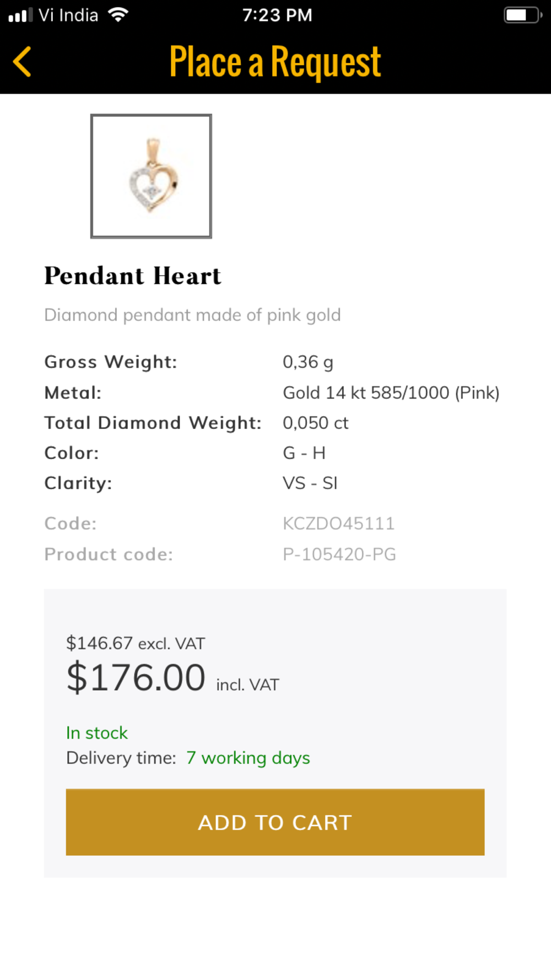This screenshot has width=551, height=980.
Task: Tap the Place a Request header title
Action: [275, 62]
